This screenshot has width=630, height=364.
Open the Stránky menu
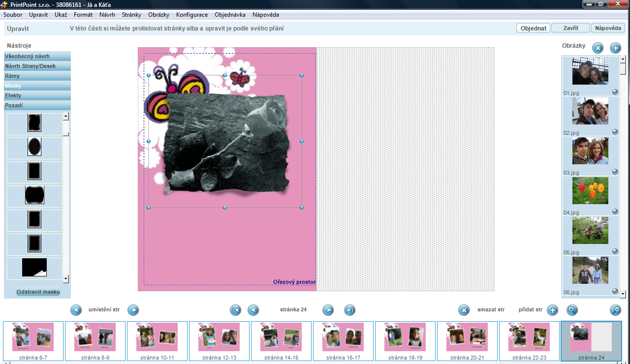(131, 15)
